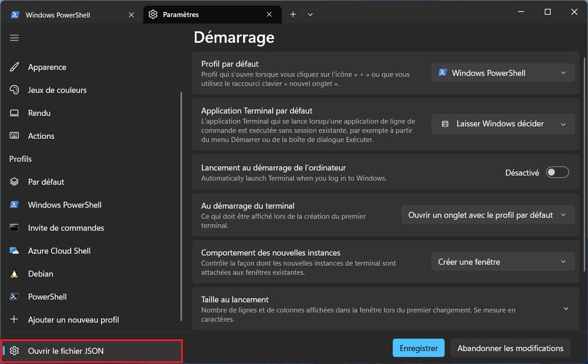Click 'Comportement des nouvelles instances' title
Image resolution: width=588 pixels, height=364 pixels.
click(x=270, y=253)
